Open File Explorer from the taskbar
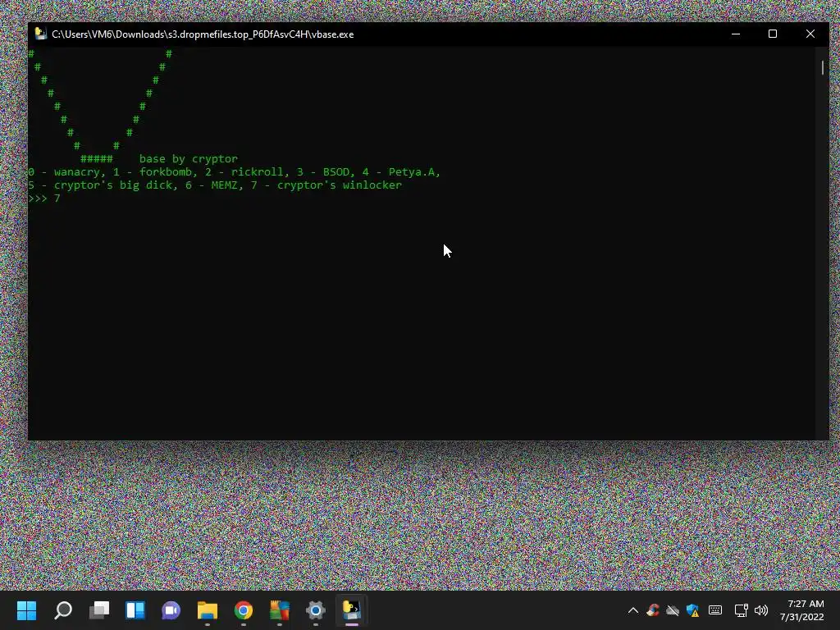The image size is (840, 630). click(208, 609)
